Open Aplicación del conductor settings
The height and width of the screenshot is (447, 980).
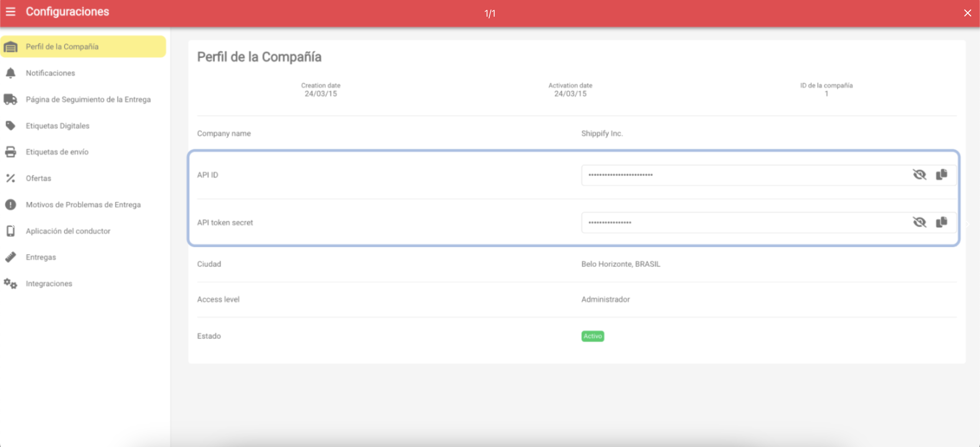(x=68, y=231)
